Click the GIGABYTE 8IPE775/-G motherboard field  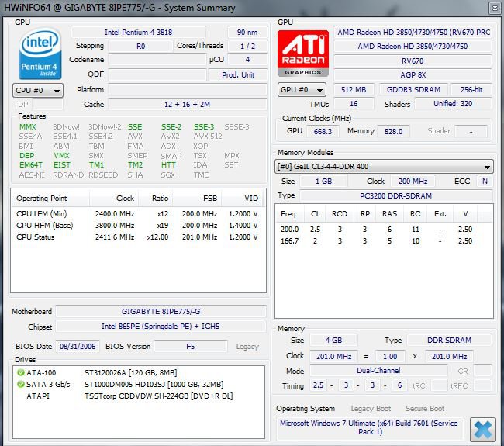point(161,311)
